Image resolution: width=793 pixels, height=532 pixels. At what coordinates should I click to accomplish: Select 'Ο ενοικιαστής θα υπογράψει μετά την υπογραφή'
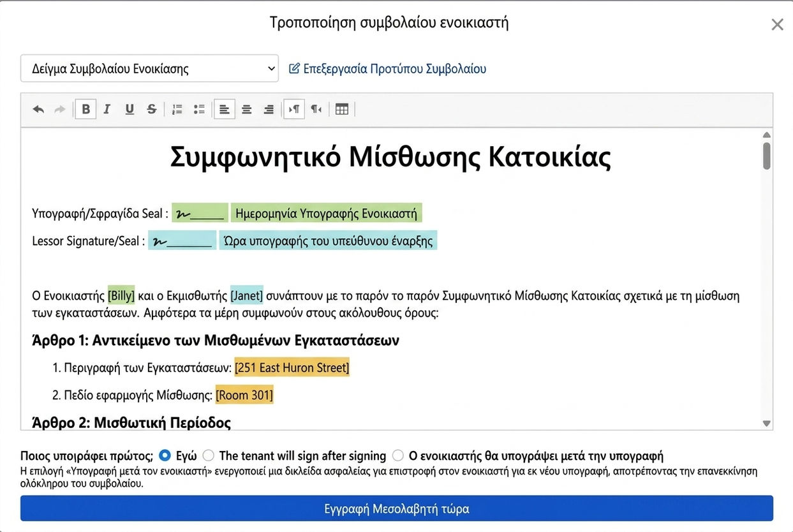(398, 455)
